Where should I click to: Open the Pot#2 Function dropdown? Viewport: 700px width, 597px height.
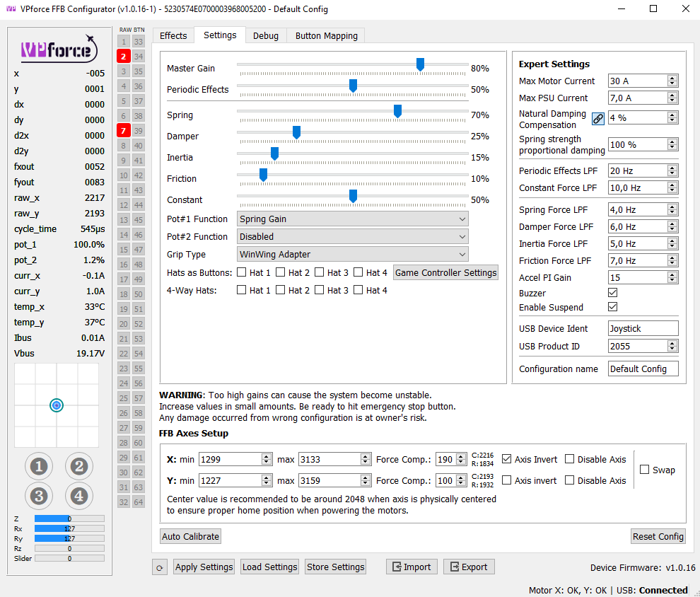[352, 237]
